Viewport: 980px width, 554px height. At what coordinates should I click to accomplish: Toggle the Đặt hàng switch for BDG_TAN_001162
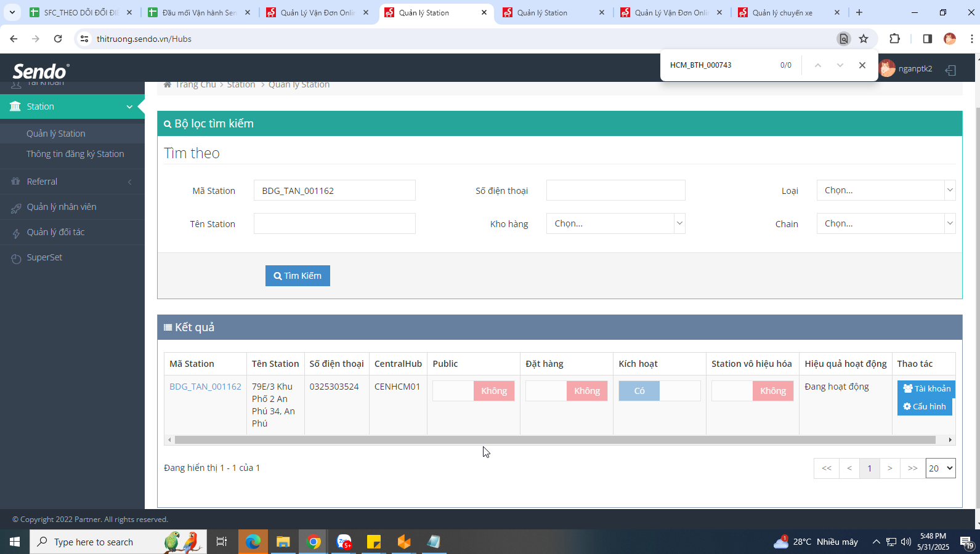567,391
